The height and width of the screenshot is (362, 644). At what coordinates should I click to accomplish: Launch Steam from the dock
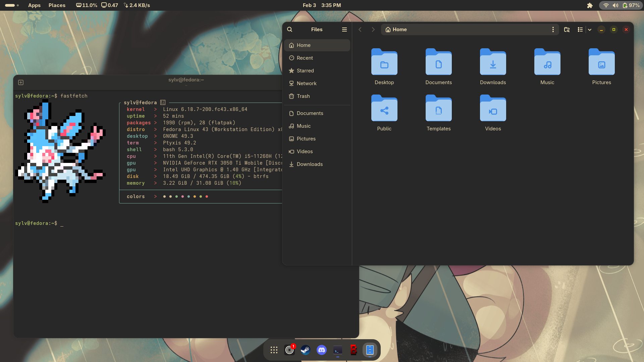[305, 350]
